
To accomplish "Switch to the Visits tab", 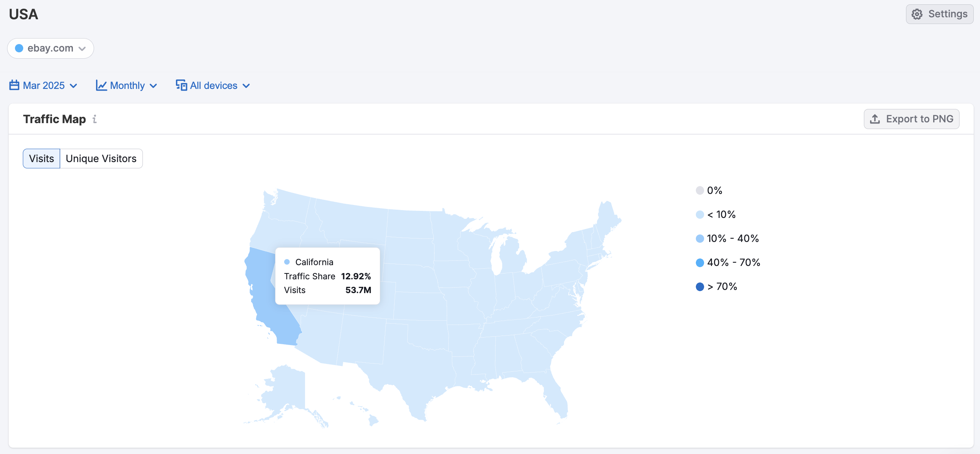I will pyautogui.click(x=41, y=159).
